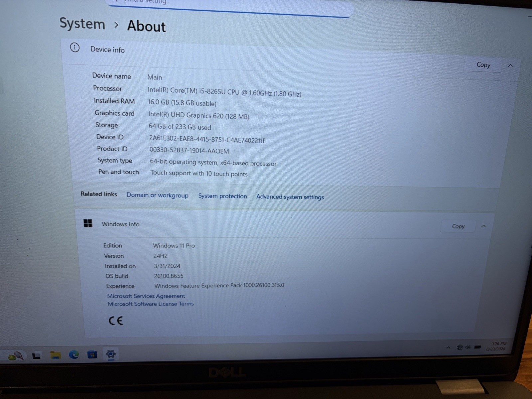Open Advanced system settings link
The height and width of the screenshot is (399, 532).
pos(290,197)
